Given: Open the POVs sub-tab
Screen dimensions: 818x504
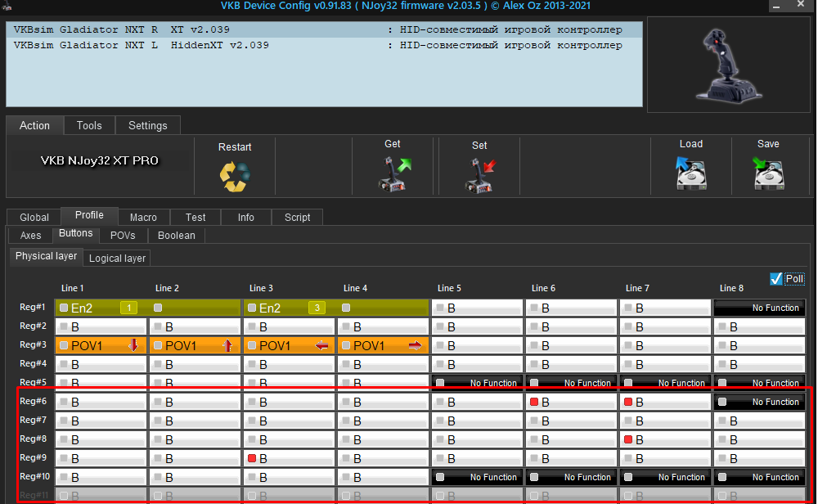Looking at the screenshot, I should pos(123,236).
